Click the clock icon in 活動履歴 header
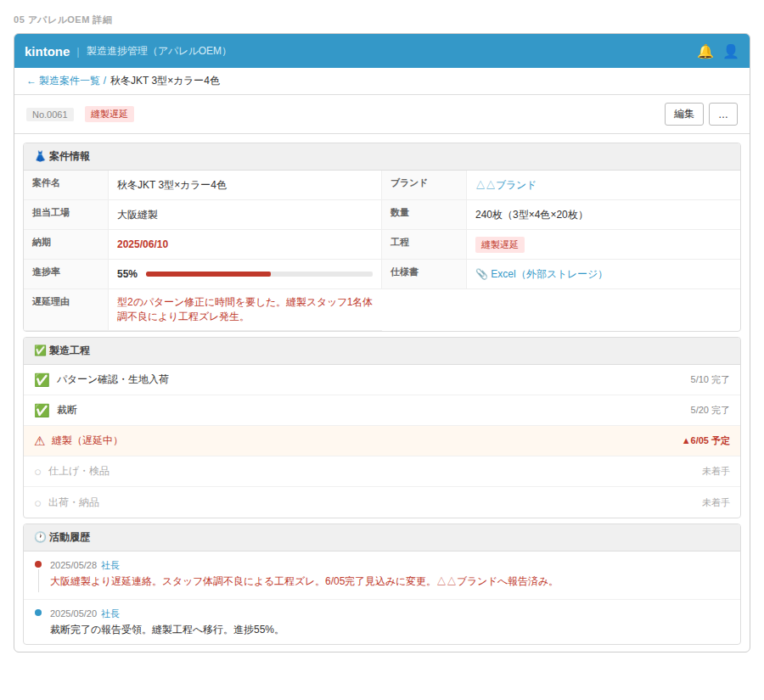The image size is (764, 700). pos(41,537)
